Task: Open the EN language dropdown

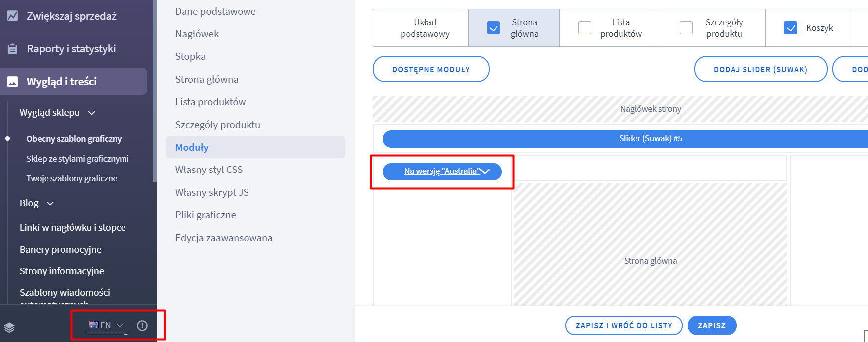Action: point(106,325)
